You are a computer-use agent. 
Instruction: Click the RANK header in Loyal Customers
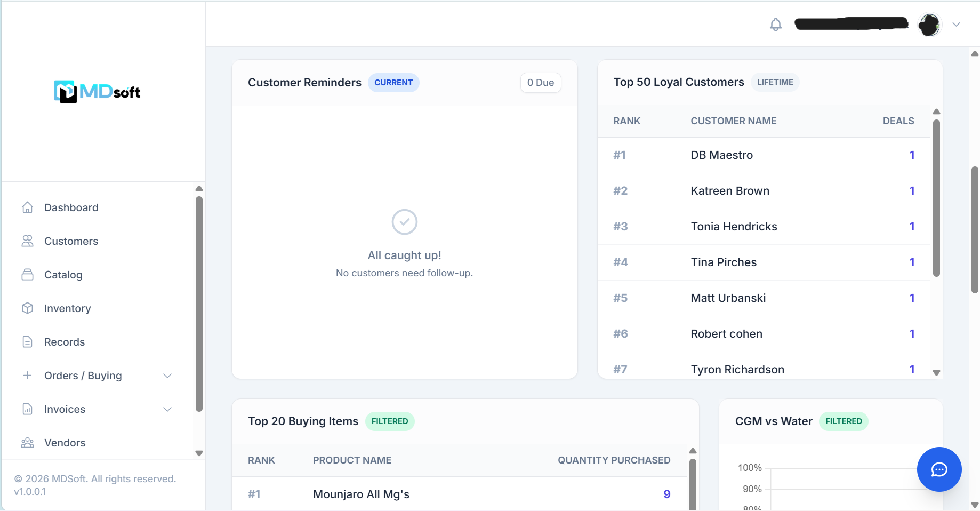point(627,121)
